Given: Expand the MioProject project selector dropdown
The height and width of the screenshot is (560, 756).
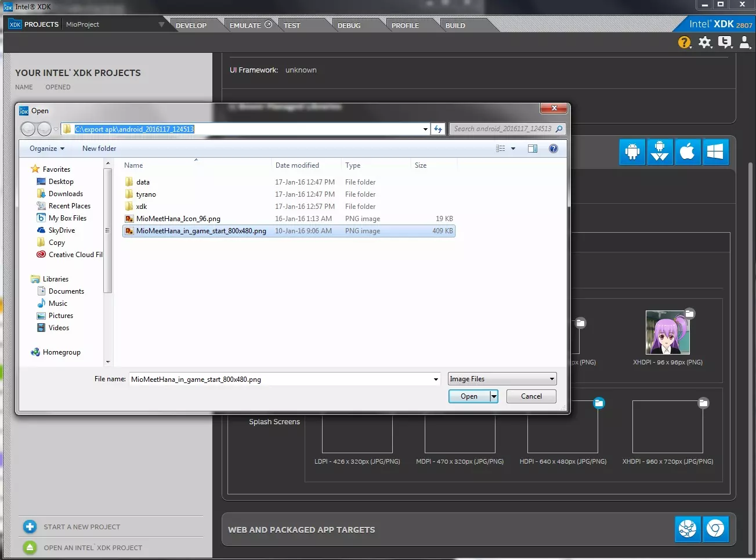Looking at the screenshot, I should pos(161,24).
